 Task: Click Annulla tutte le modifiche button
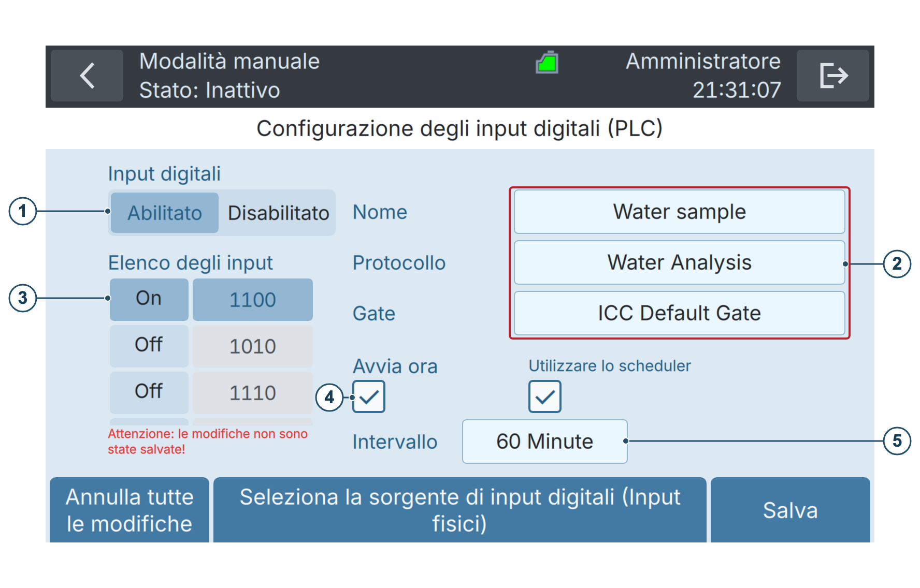[x=130, y=510]
